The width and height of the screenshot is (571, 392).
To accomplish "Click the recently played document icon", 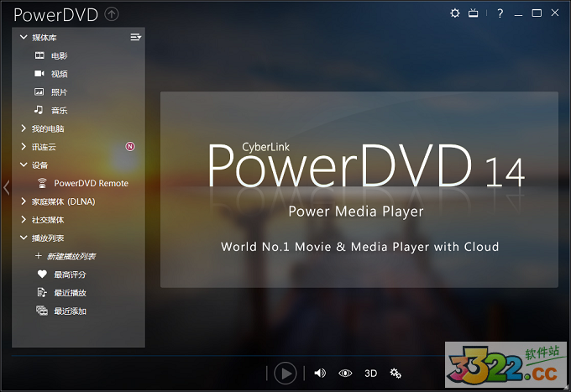I will 42,292.
